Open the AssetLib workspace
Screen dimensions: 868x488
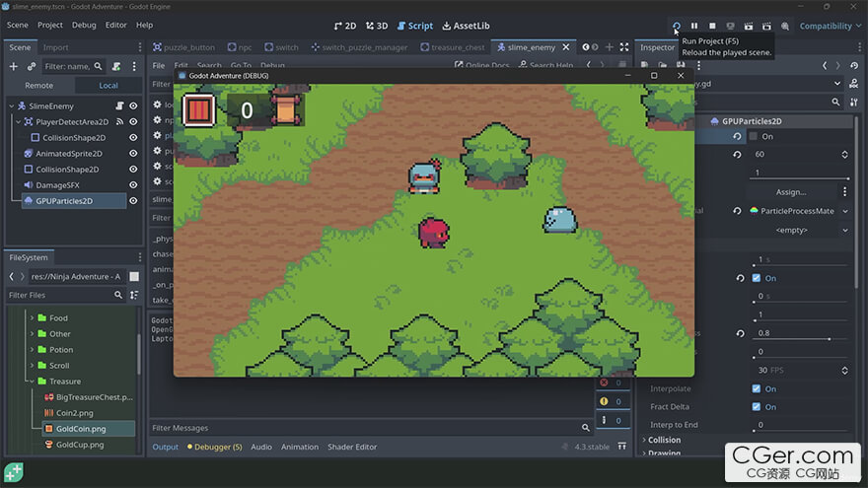point(466,26)
